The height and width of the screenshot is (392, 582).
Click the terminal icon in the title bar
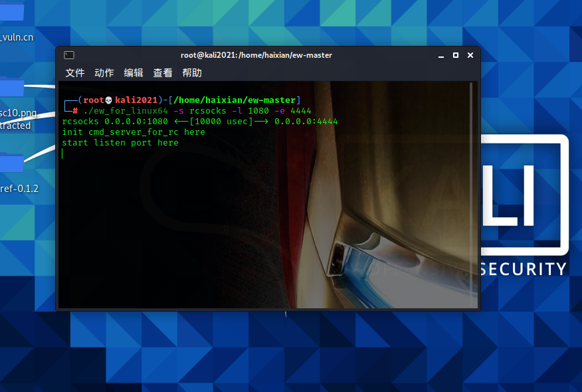(x=69, y=55)
